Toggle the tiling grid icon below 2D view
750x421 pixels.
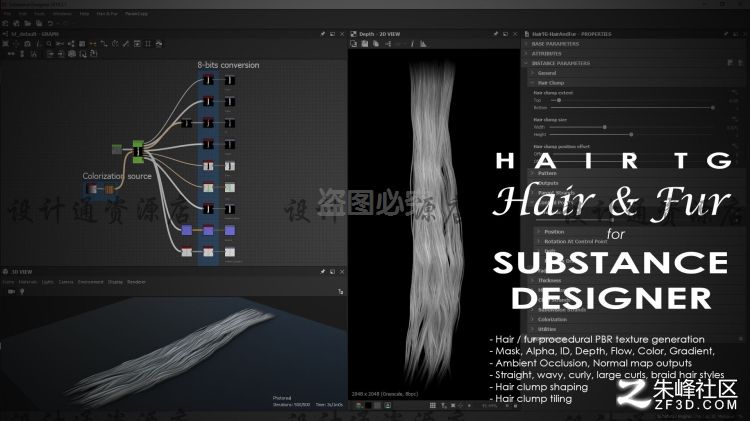tap(433, 405)
